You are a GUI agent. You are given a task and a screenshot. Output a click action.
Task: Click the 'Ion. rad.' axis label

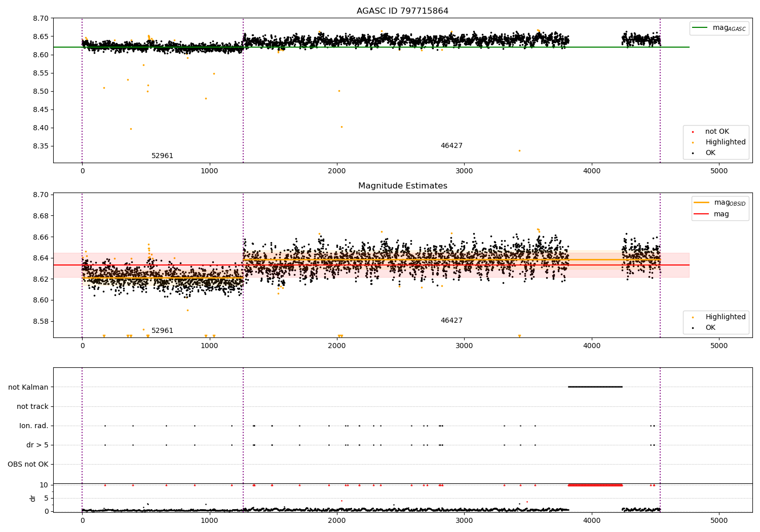[x=34, y=426]
